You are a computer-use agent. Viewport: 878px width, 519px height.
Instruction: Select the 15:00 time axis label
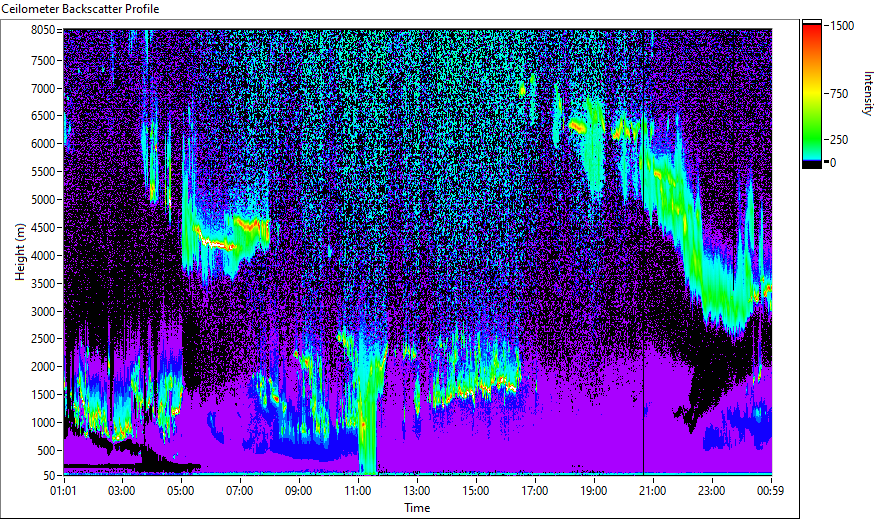476,491
